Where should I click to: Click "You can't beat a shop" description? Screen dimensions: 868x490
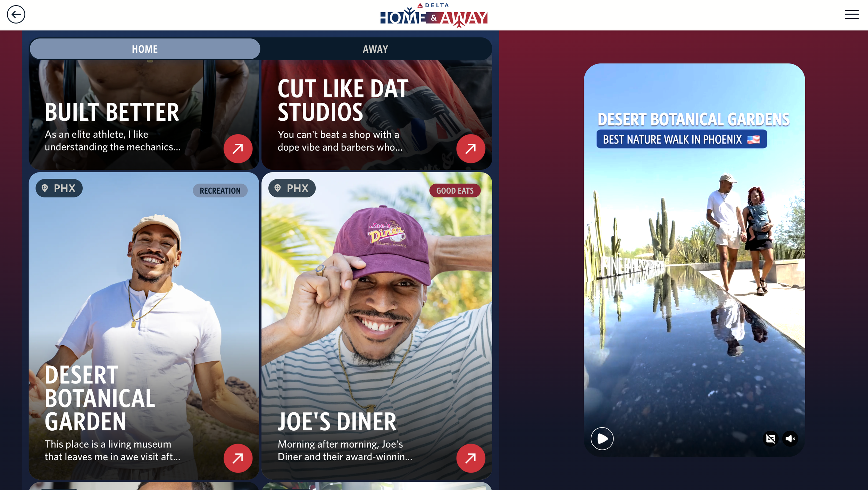click(x=340, y=141)
